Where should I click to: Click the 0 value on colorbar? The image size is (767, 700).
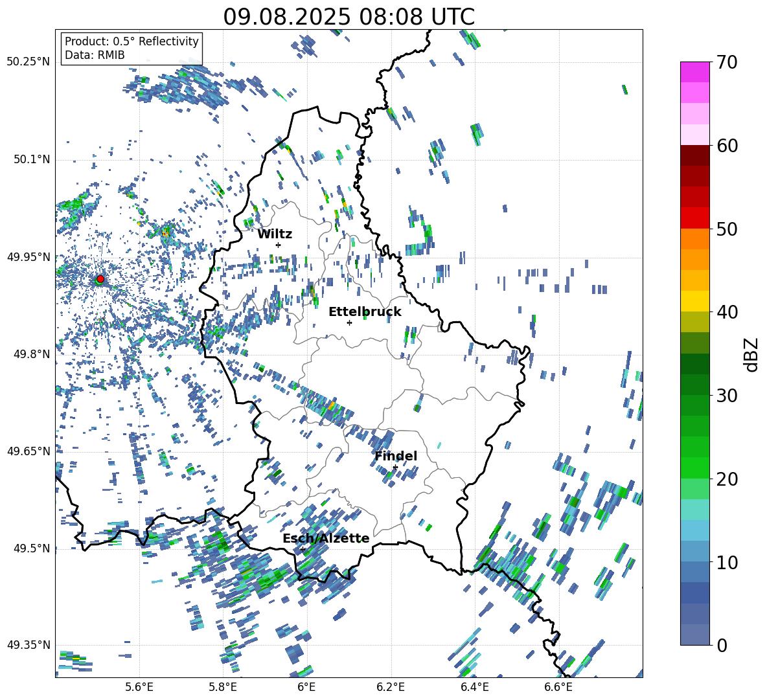pos(721,645)
